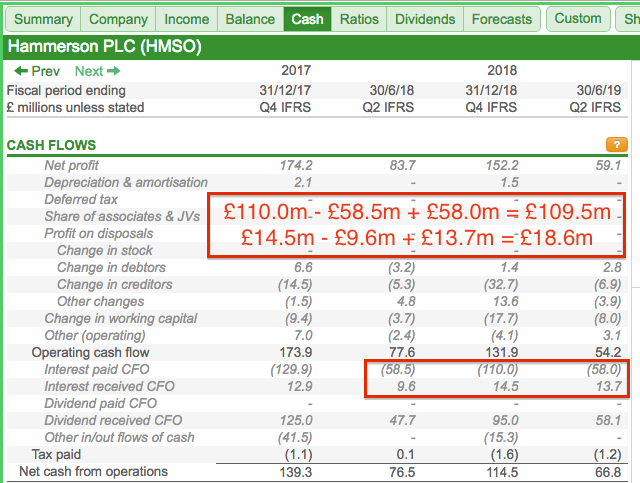Screen dimensions: 640x483
Task: Open the Balance tab
Action: pyautogui.click(x=250, y=19)
